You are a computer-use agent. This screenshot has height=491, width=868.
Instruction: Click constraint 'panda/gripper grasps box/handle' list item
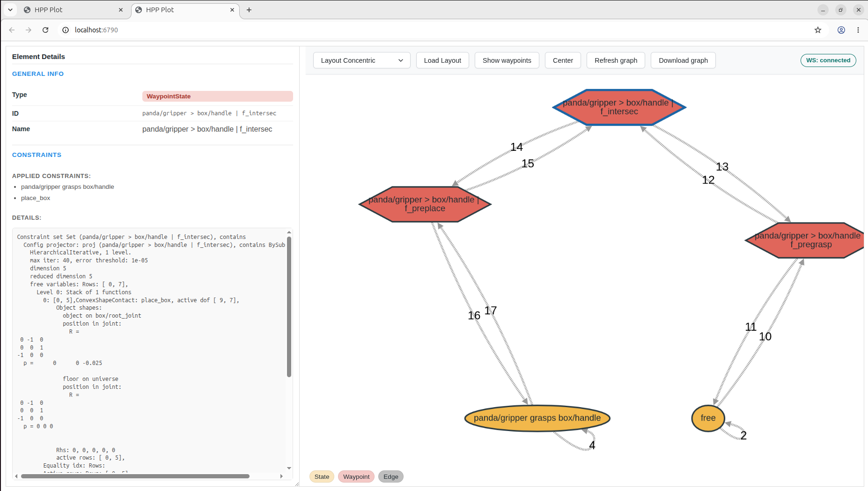coord(67,186)
